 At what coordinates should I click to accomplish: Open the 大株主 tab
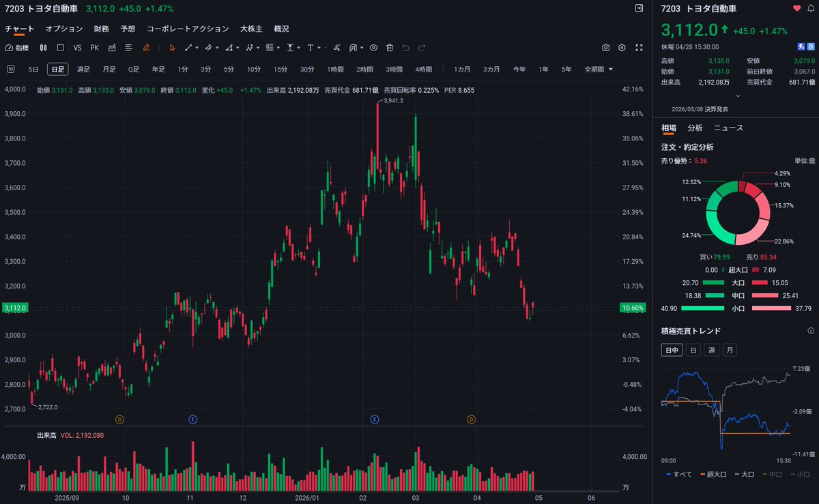click(251, 29)
